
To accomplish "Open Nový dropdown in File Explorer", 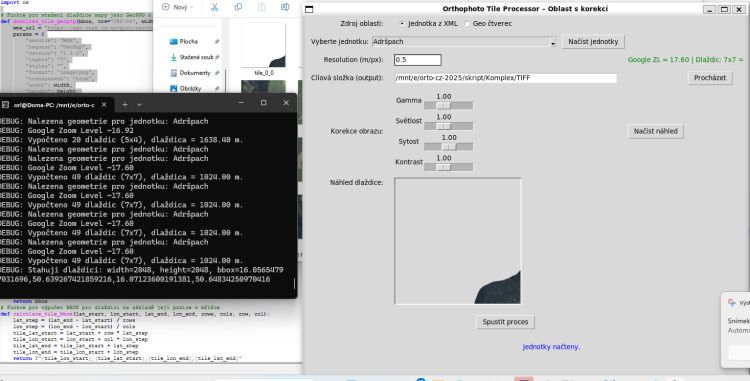I will [x=178, y=7].
